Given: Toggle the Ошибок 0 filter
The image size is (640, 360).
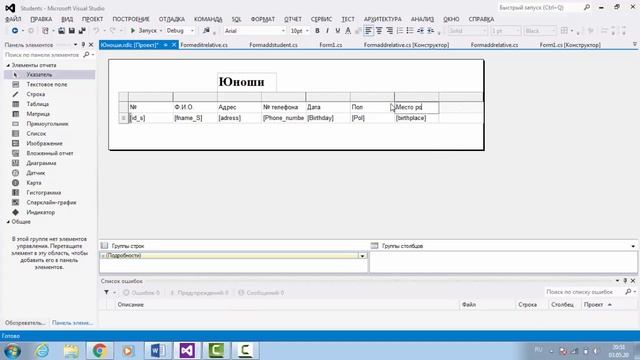Looking at the screenshot, I should tap(141, 293).
